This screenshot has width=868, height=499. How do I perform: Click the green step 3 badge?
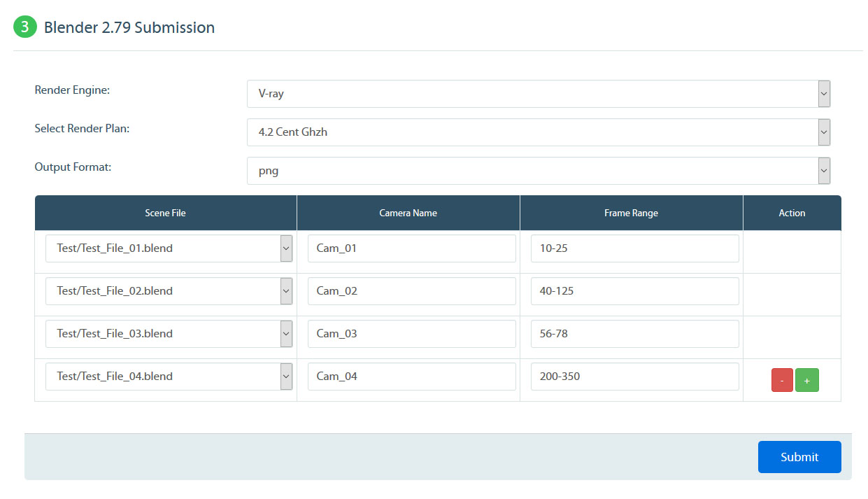click(24, 27)
